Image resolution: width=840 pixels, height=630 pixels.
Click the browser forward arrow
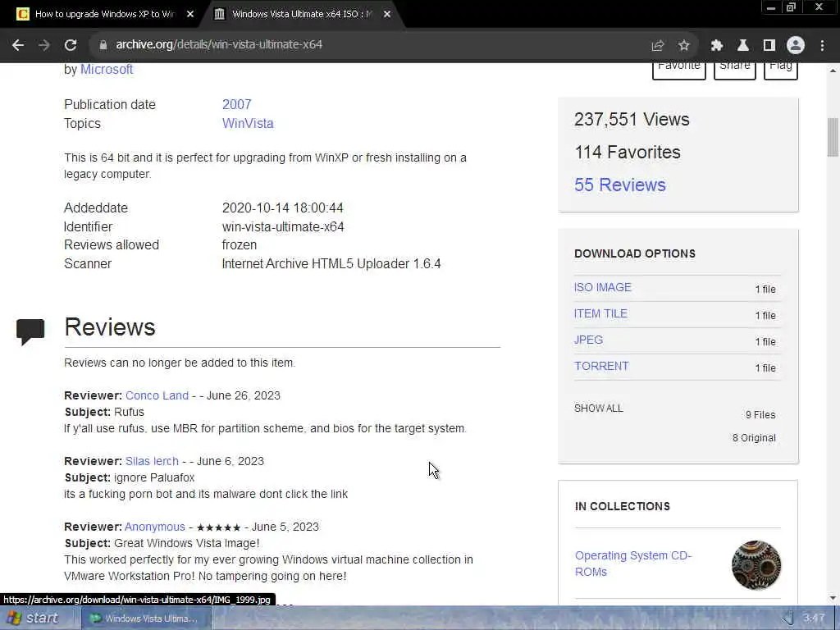tap(44, 45)
